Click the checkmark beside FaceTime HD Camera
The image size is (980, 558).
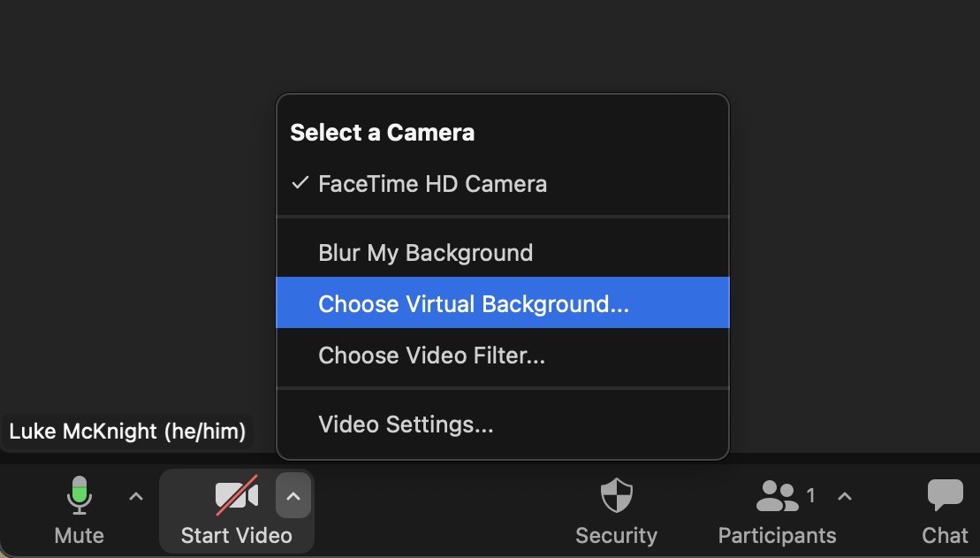tap(300, 183)
